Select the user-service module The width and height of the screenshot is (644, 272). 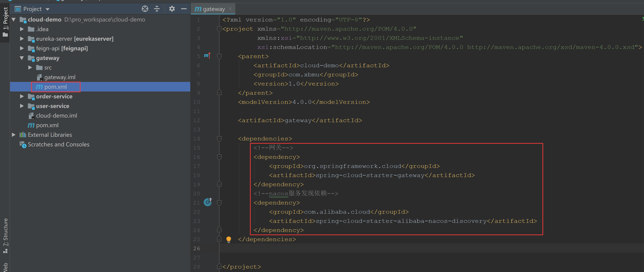[x=53, y=106]
